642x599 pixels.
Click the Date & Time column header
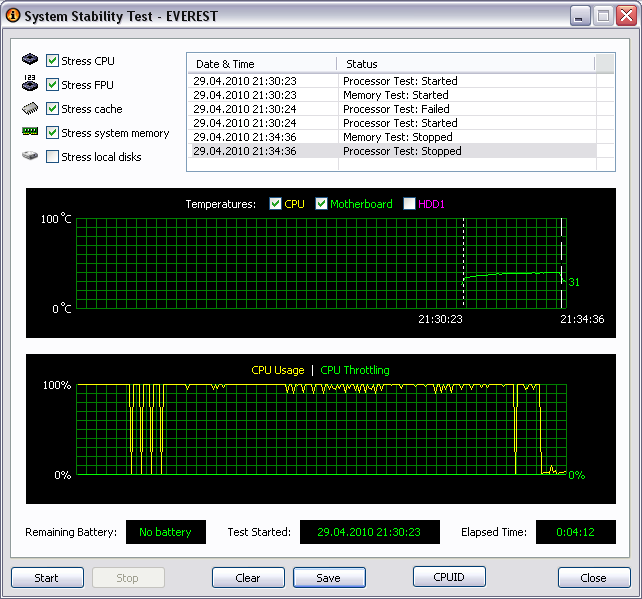pos(262,64)
